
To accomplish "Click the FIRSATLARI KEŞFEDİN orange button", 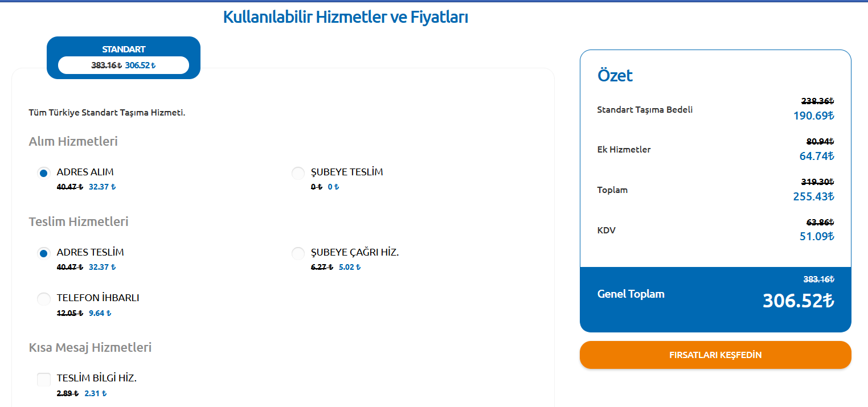I will point(715,355).
